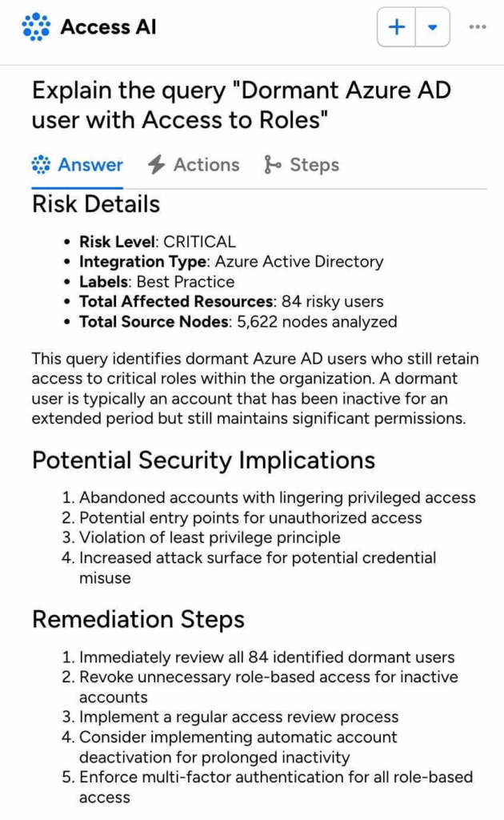Image resolution: width=504 pixels, height=820 pixels.
Task: Click the lightning bolt Actions icon
Action: [x=157, y=165]
